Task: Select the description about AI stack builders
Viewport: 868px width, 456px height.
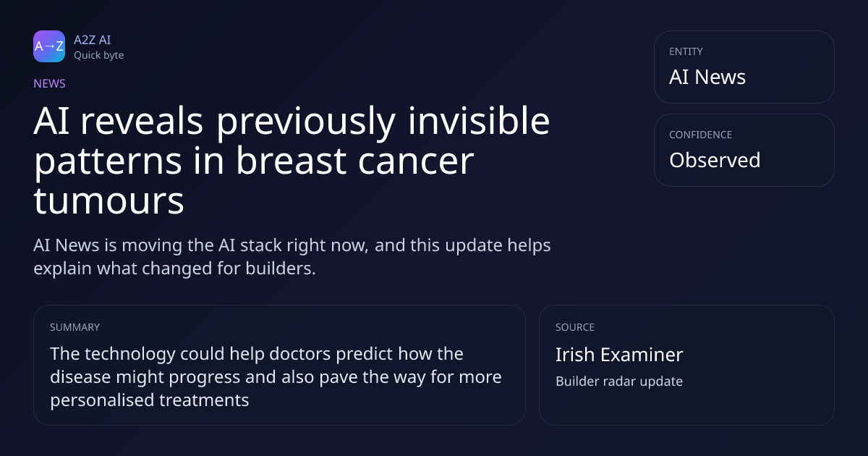Action: coord(292,256)
